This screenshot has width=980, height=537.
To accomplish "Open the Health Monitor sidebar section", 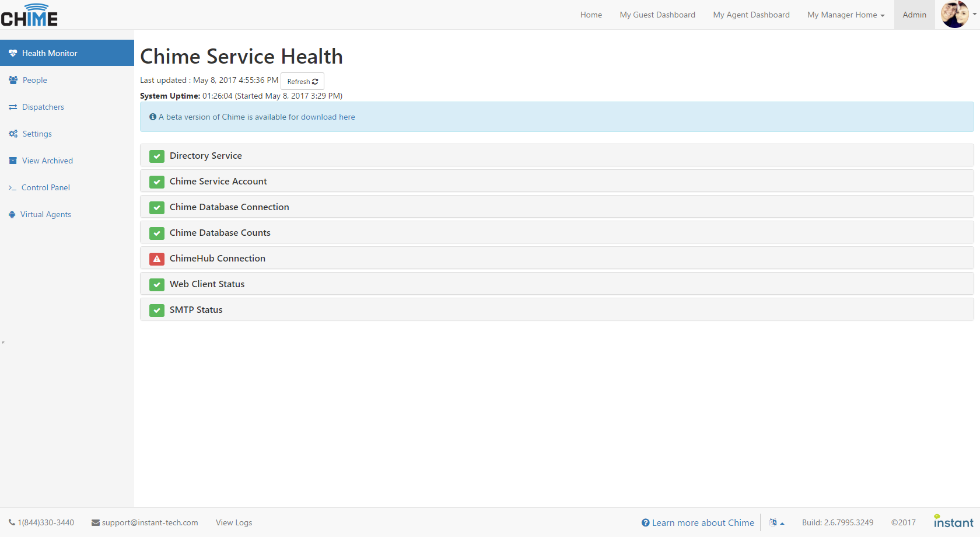I will (x=67, y=53).
